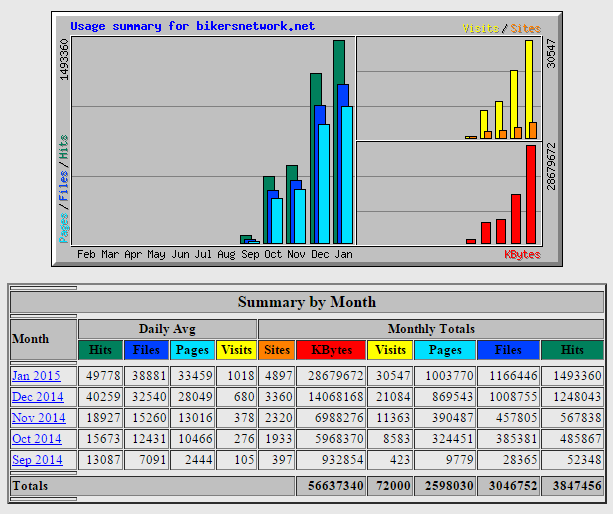Click the green Hits header under Daily Avg
This screenshot has height=514, width=613.
100,350
